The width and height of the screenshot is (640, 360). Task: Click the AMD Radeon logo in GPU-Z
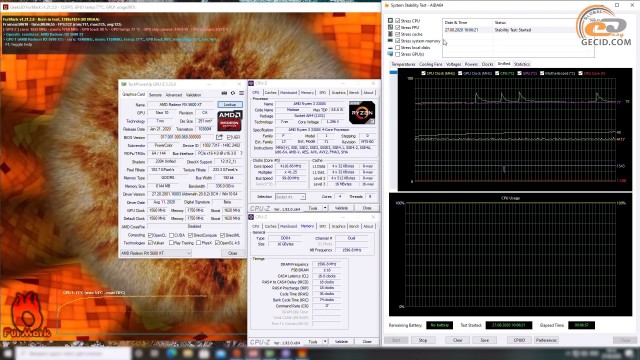click(x=230, y=121)
